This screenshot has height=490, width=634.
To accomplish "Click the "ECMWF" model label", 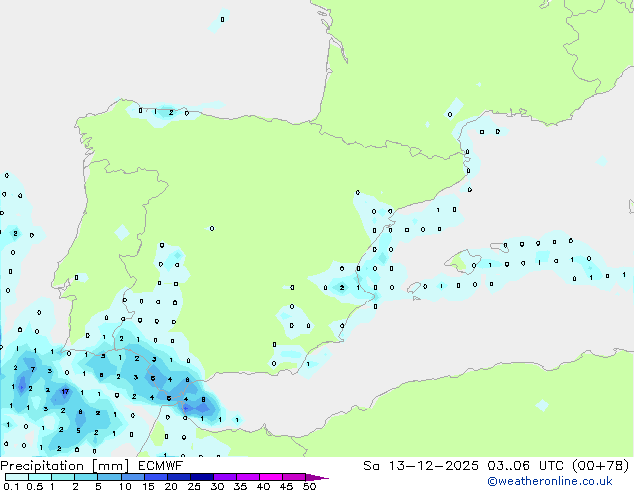I will 160,466.
